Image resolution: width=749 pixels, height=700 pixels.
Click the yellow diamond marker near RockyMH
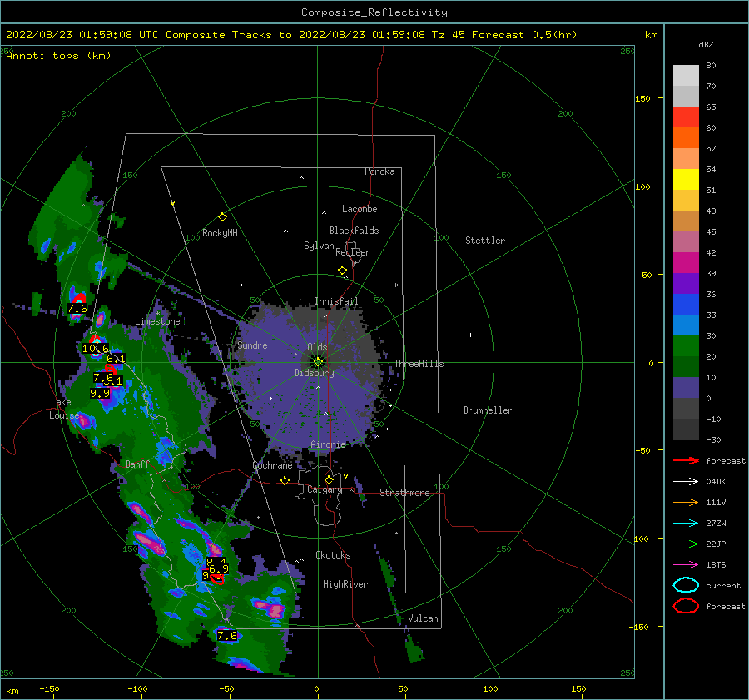(222, 217)
